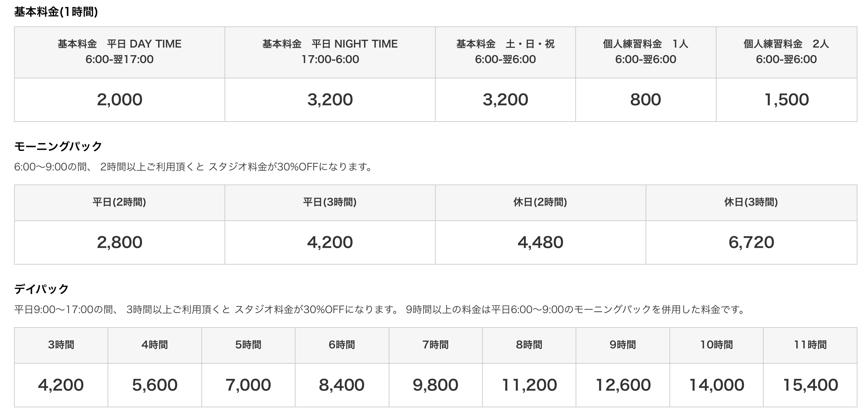868x414 pixels.
Task: Click the 基本料金(1時間) section heading
Action: point(56,12)
